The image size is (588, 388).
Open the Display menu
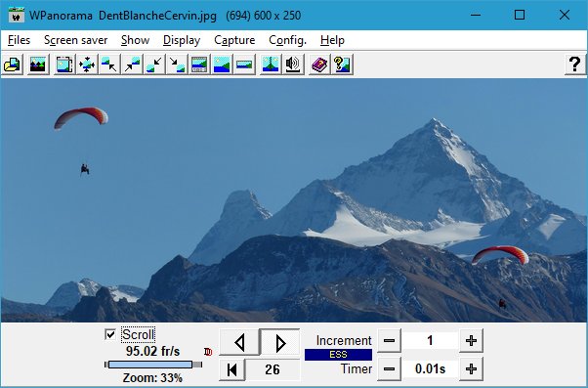click(x=182, y=40)
